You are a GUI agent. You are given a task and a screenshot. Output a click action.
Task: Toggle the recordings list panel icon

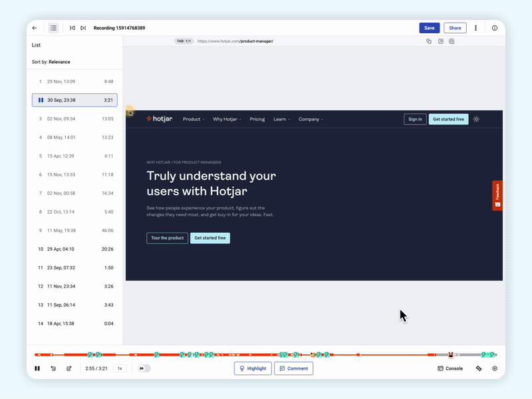(x=53, y=28)
